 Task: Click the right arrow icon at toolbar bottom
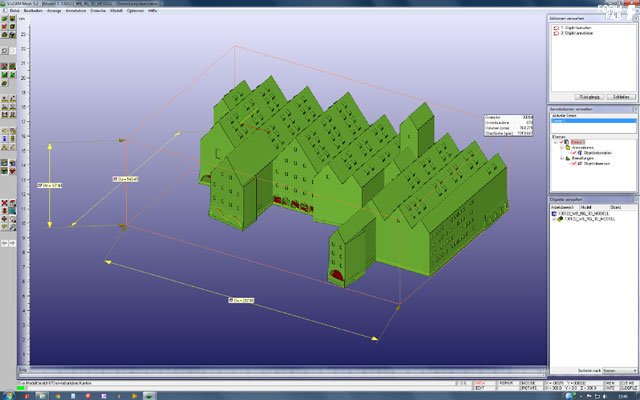coord(13,243)
